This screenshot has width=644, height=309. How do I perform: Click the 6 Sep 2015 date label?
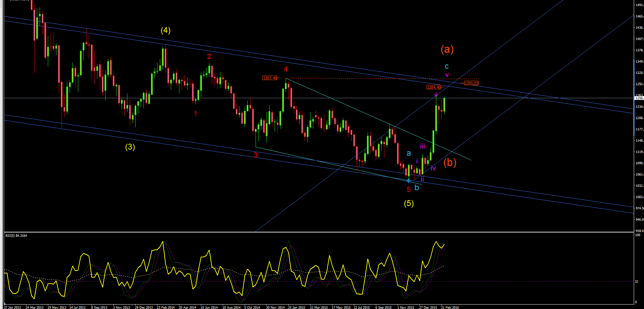(384, 307)
